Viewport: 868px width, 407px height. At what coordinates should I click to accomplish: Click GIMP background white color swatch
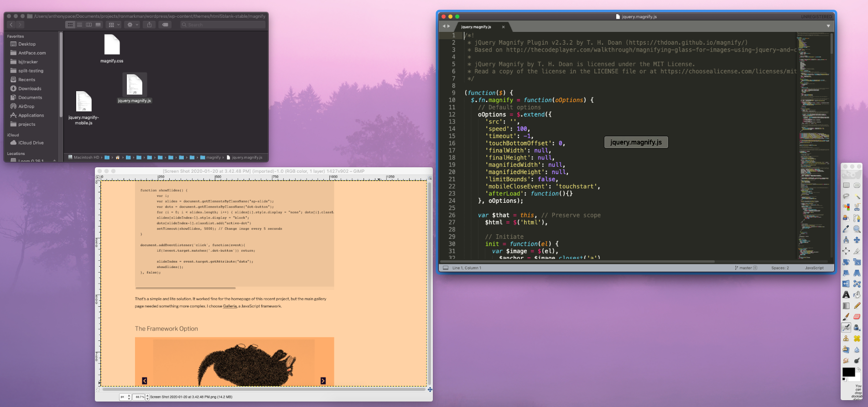[x=858, y=379]
